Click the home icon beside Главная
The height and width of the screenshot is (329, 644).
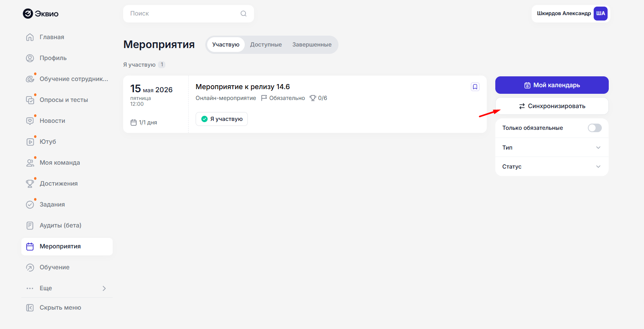(x=30, y=37)
